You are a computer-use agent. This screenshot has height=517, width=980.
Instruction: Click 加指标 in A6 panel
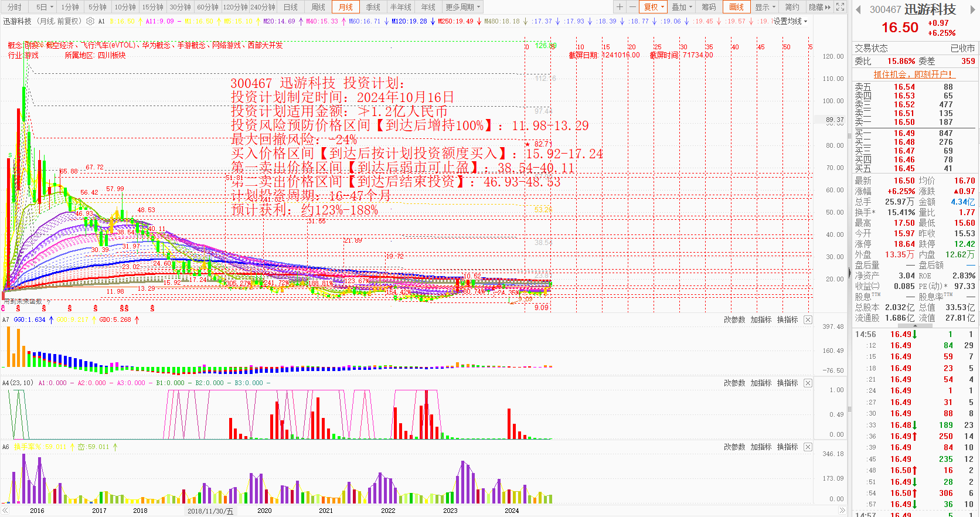pos(761,447)
